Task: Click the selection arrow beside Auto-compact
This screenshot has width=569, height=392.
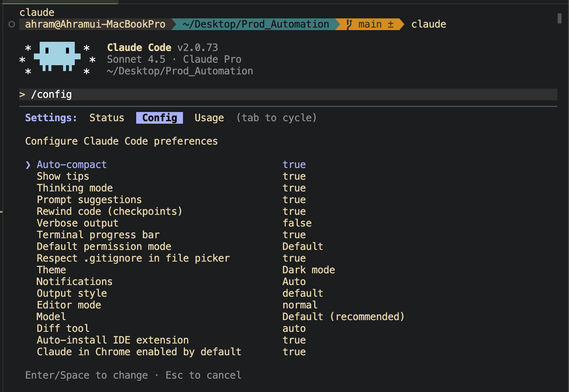Action: pyautogui.click(x=28, y=165)
